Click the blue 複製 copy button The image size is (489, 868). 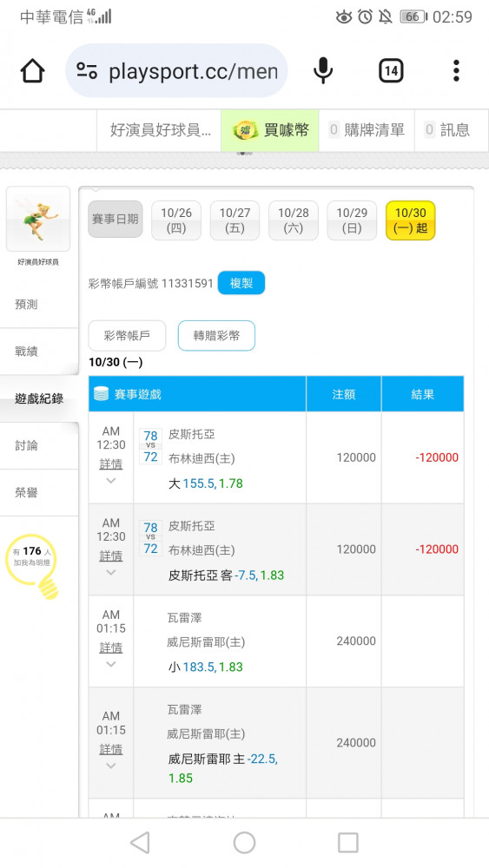click(241, 284)
